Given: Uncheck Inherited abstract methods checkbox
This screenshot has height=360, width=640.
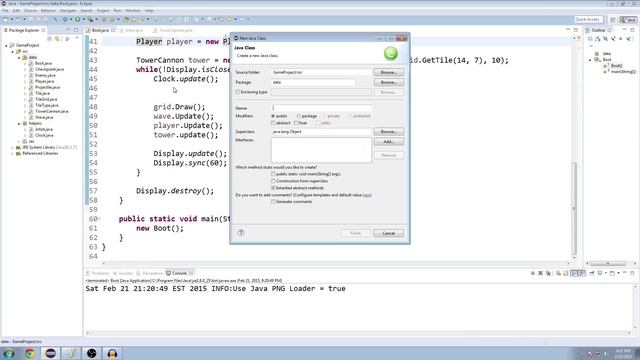Looking at the screenshot, I should [273, 188].
